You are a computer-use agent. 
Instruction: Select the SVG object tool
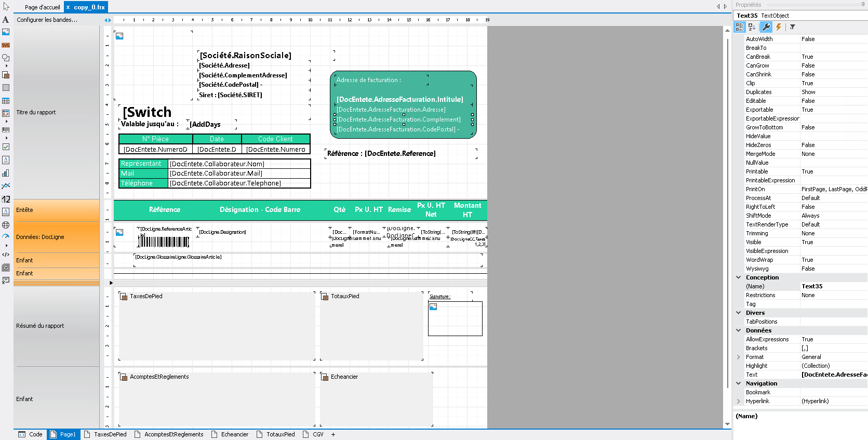(x=6, y=45)
